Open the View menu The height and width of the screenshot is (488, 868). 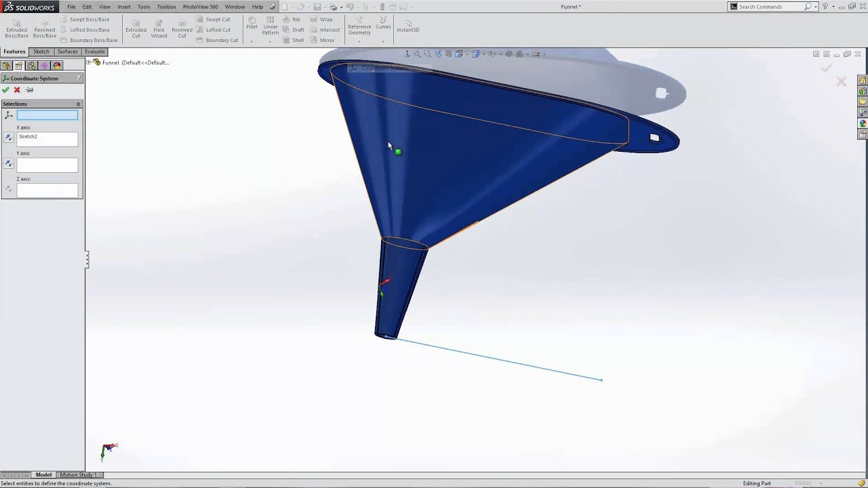(x=104, y=7)
